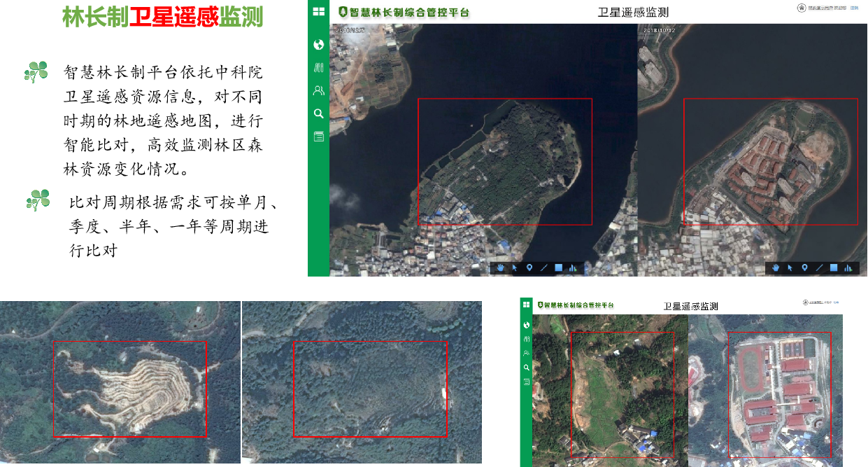Click the quarry terraces satellite image at bottom left
The width and height of the screenshot is (868, 467).
pyautogui.click(x=130, y=389)
